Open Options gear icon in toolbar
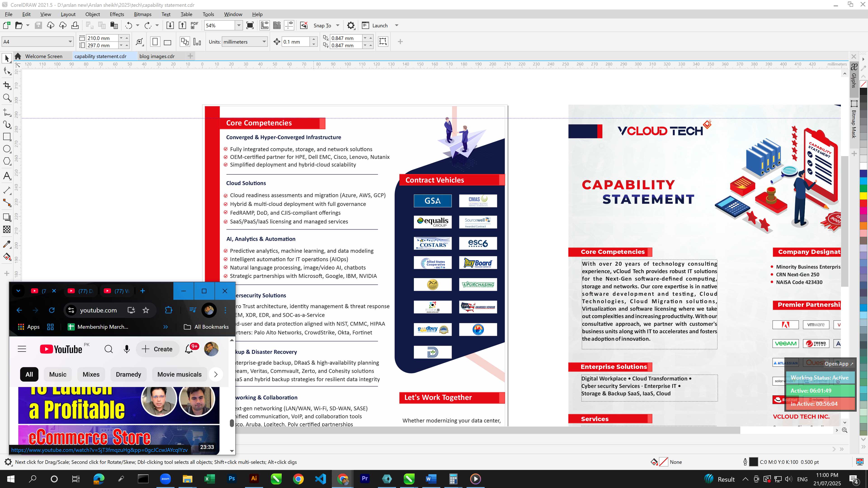The width and height of the screenshot is (868, 488). pyautogui.click(x=351, y=26)
